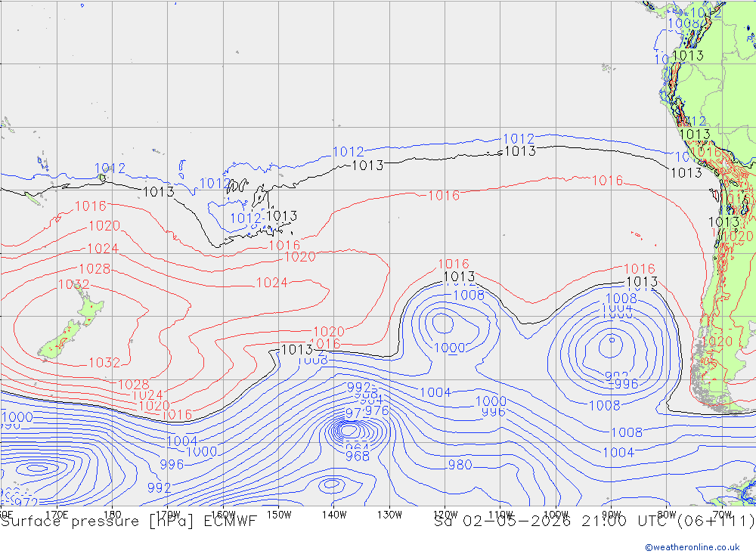Click the blue 1008 label off Colombia coast

point(683,23)
